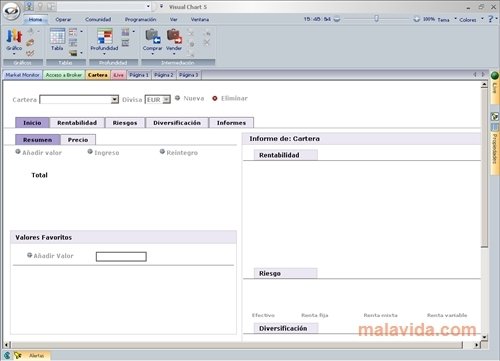The image size is (500, 361).
Task: Click the Valores Favoritos input box
Action: (121, 256)
